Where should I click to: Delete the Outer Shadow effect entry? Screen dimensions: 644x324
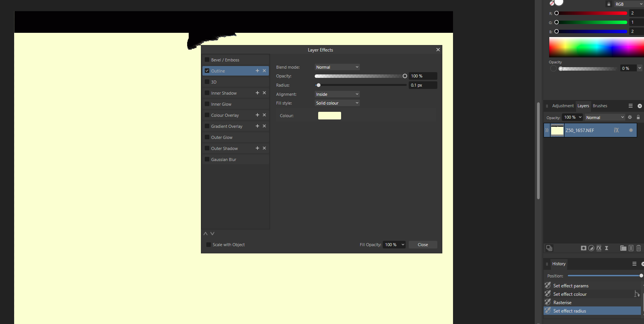tap(264, 148)
